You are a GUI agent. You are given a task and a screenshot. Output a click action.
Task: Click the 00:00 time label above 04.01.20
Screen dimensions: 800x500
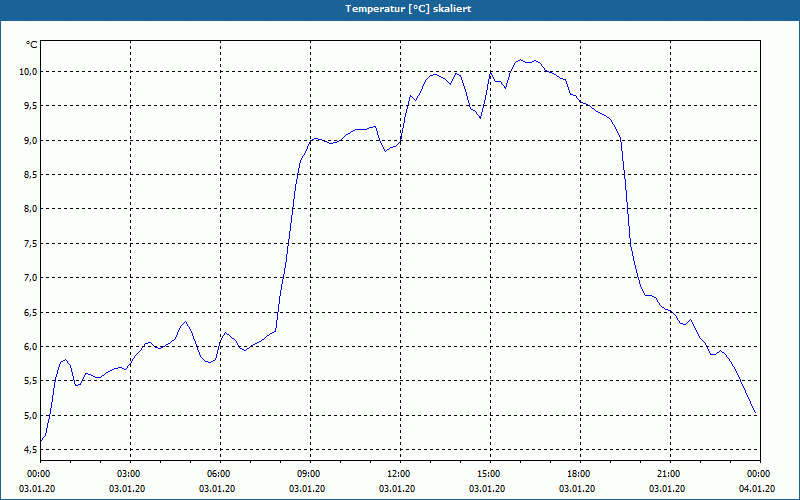[757, 474]
